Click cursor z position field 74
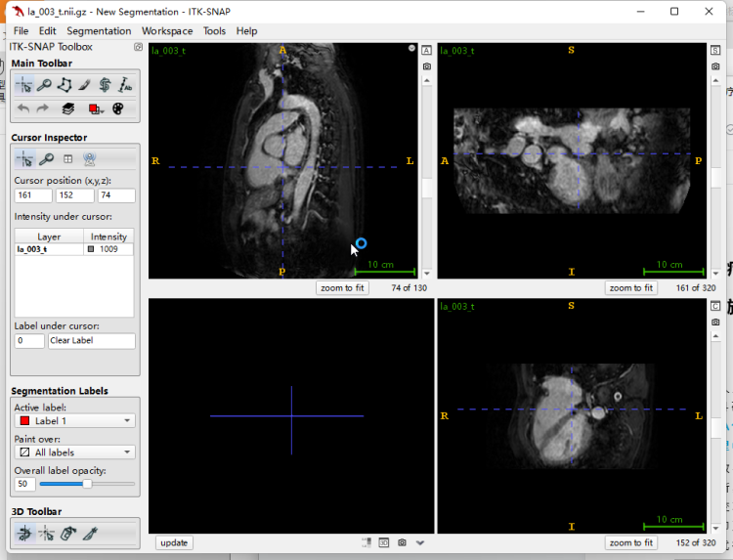Viewport: 733px width, 560px height. tap(116, 195)
